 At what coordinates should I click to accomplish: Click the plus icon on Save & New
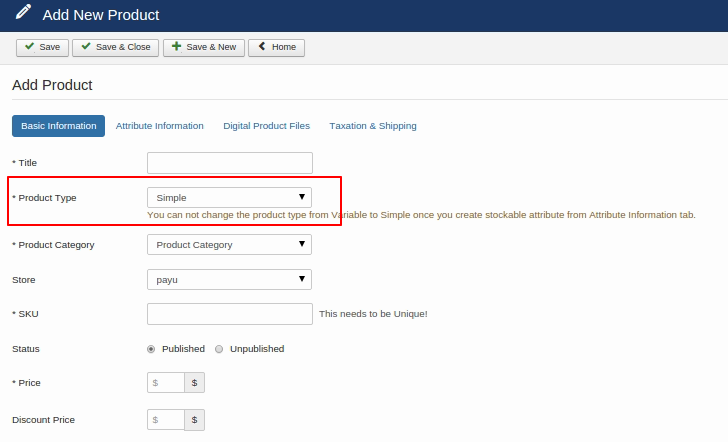point(176,47)
